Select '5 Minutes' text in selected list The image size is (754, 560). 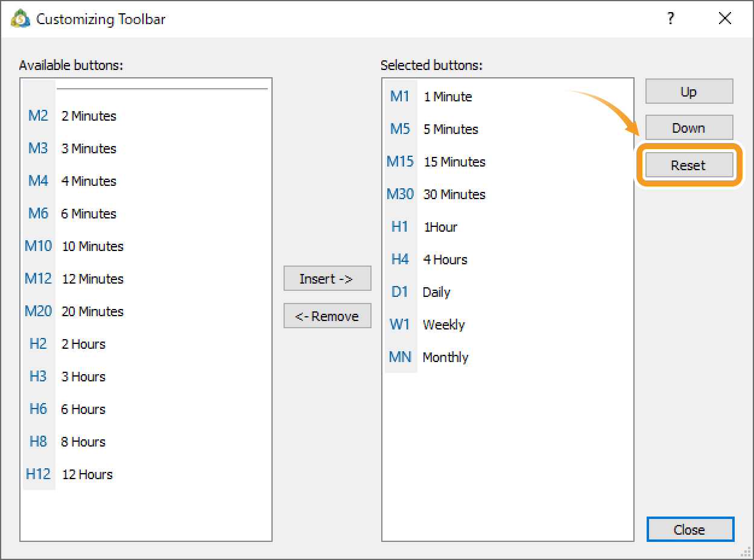[x=451, y=129]
